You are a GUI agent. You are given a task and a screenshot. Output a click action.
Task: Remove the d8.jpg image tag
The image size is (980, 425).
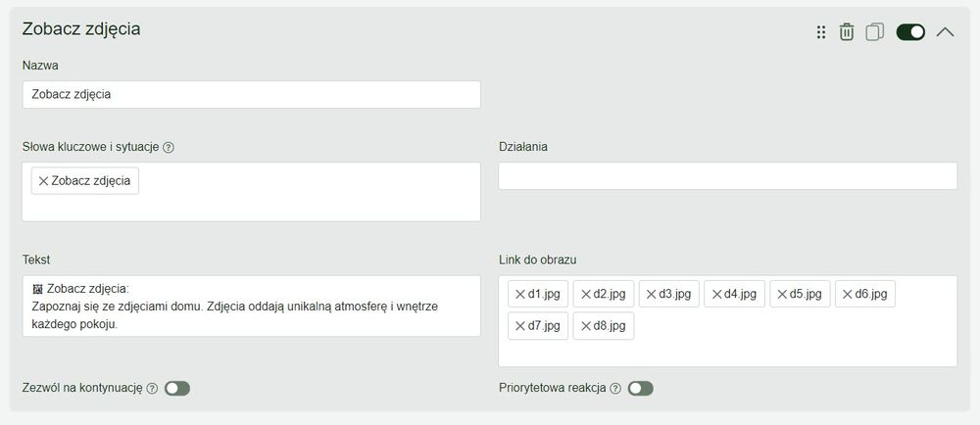coord(586,326)
